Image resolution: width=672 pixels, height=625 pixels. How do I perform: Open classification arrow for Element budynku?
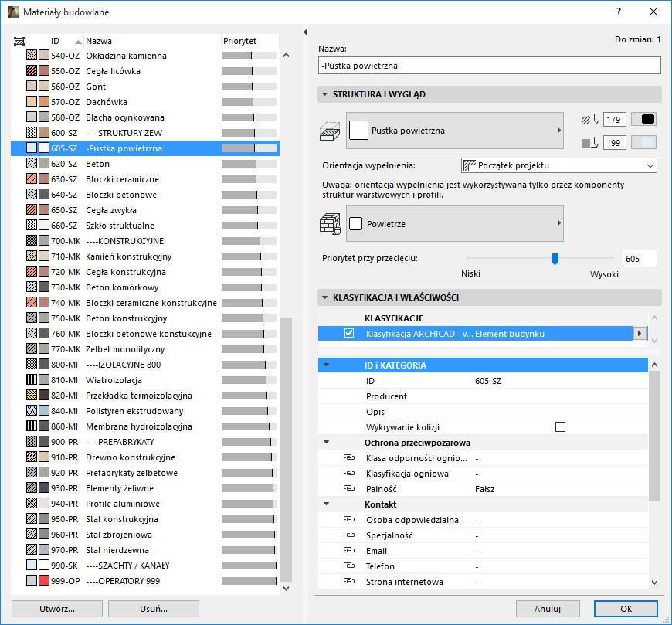tap(640, 333)
